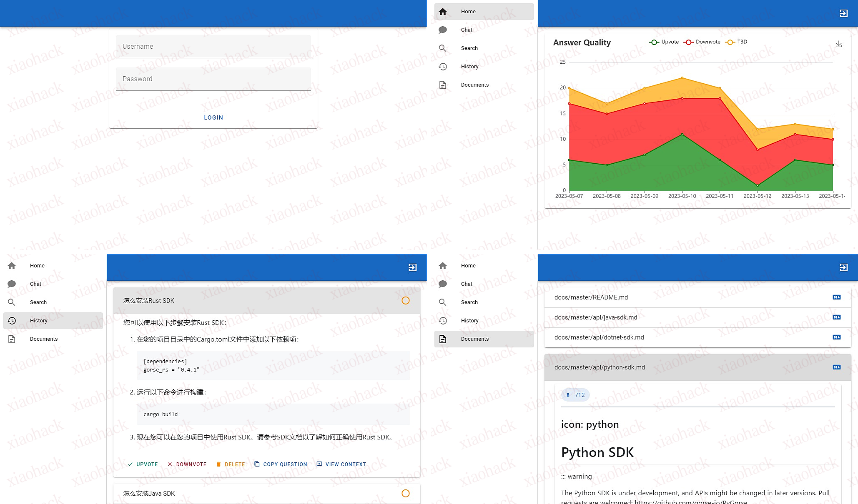Viewport: 858px width, 504px height.
Task: Focus the Username input field
Action: coord(213,47)
